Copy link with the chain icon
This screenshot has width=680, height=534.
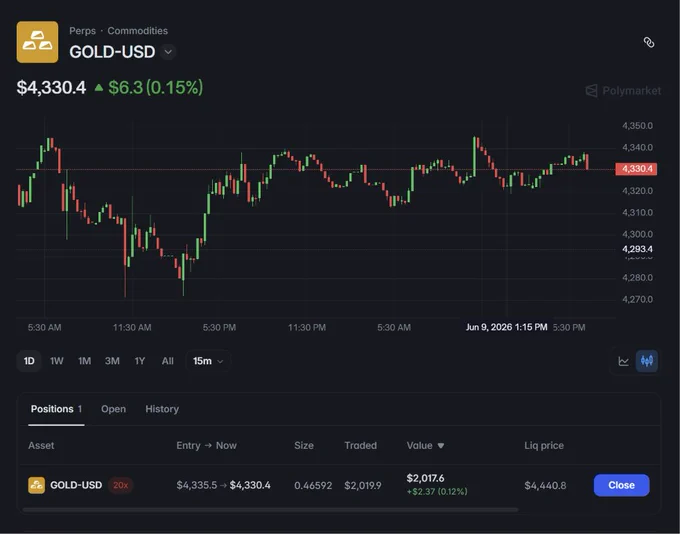coord(649,42)
